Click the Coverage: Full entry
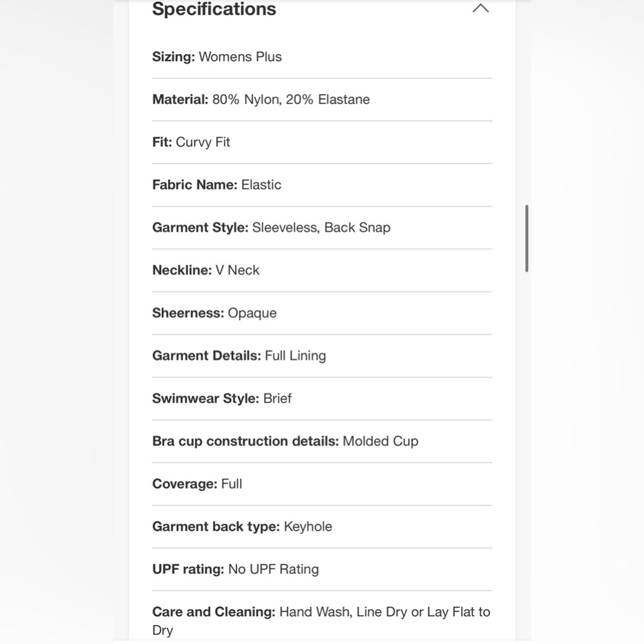This screenshot has height=644, width=644. pos(196,484)
